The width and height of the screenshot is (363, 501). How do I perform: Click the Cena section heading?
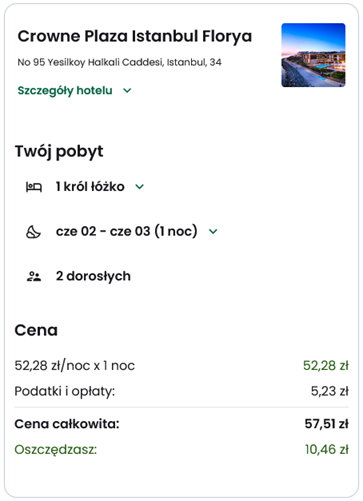click(36, 330)
